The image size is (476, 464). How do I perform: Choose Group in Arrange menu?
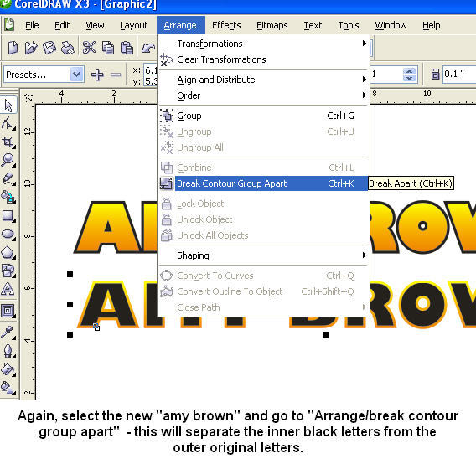263,116
